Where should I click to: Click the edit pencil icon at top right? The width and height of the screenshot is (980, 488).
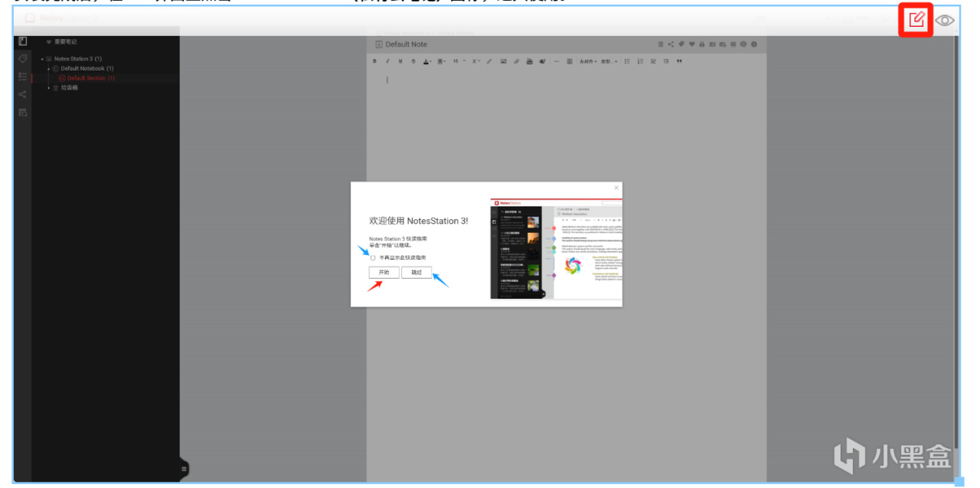point(916,20)
